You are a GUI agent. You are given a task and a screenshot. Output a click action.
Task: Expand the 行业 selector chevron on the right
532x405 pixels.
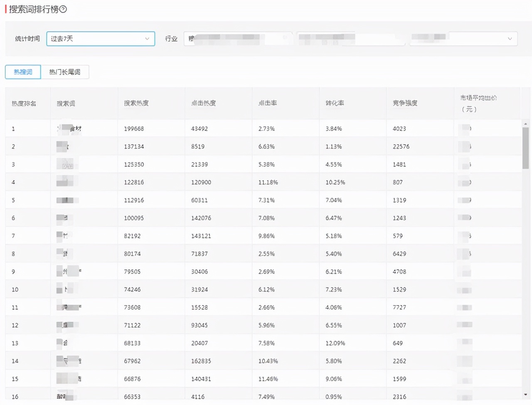[x=510, y=39]
